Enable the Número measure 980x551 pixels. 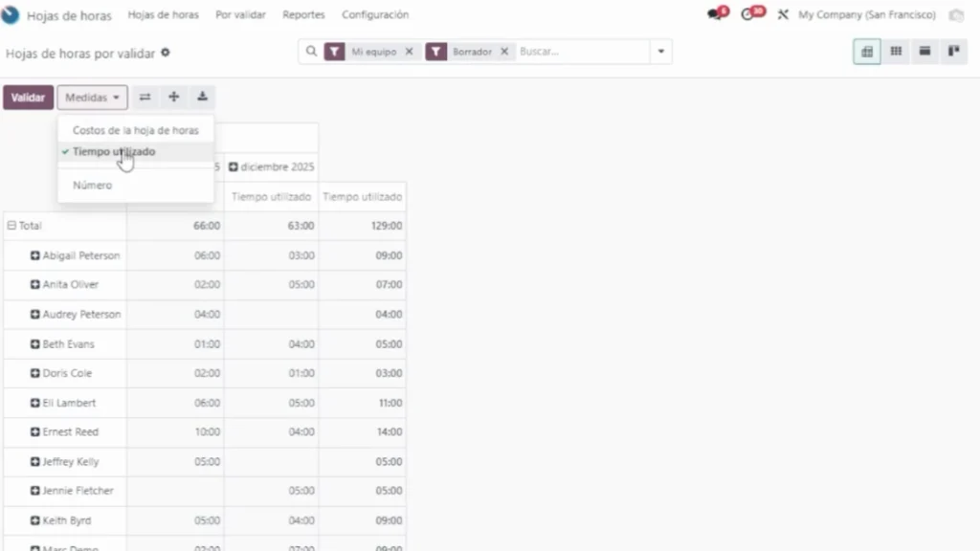(93, 185)
